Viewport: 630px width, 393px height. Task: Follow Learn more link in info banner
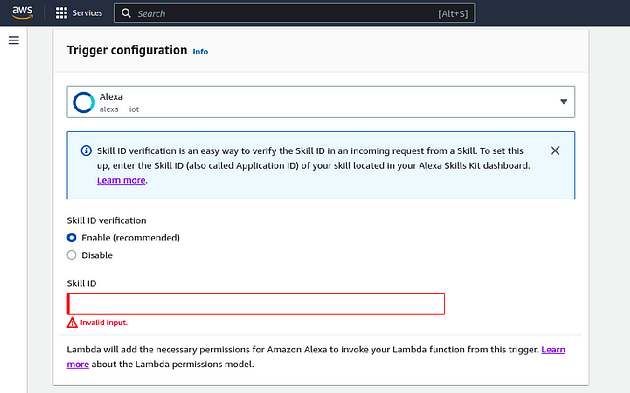pos(121,180)
